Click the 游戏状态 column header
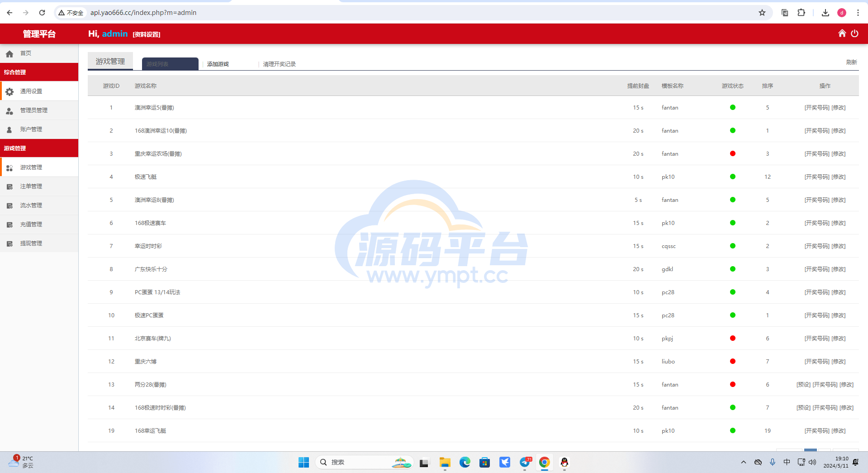 pyautogui.click(x=732, y=86)
